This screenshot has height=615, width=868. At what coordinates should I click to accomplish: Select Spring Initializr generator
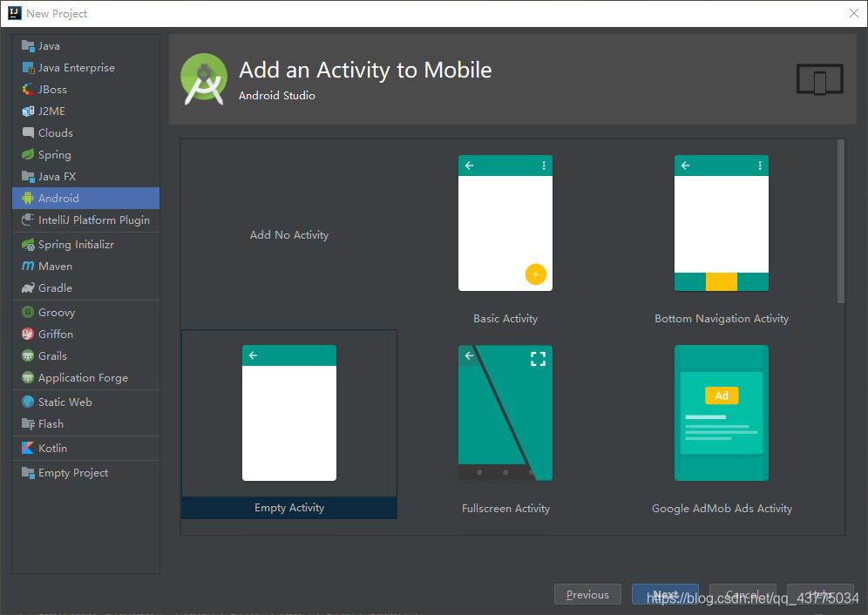click(x=85, y=245)
